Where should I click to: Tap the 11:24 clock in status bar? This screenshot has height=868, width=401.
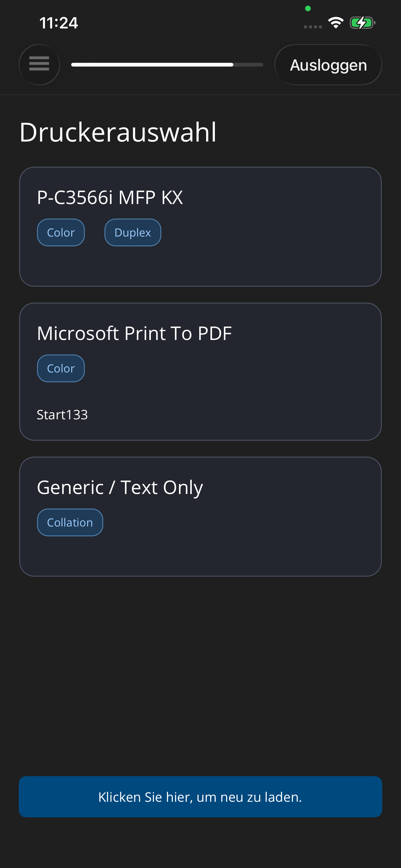pos(59,23)
